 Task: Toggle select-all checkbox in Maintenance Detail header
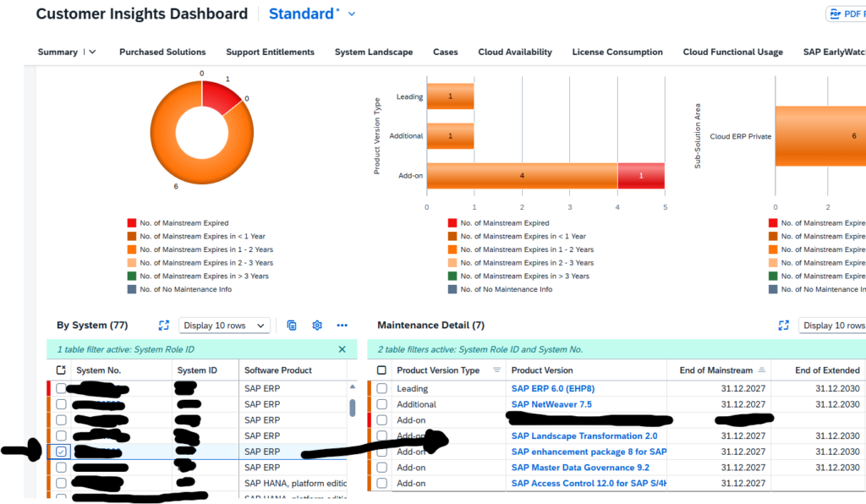tap(381, 370)
